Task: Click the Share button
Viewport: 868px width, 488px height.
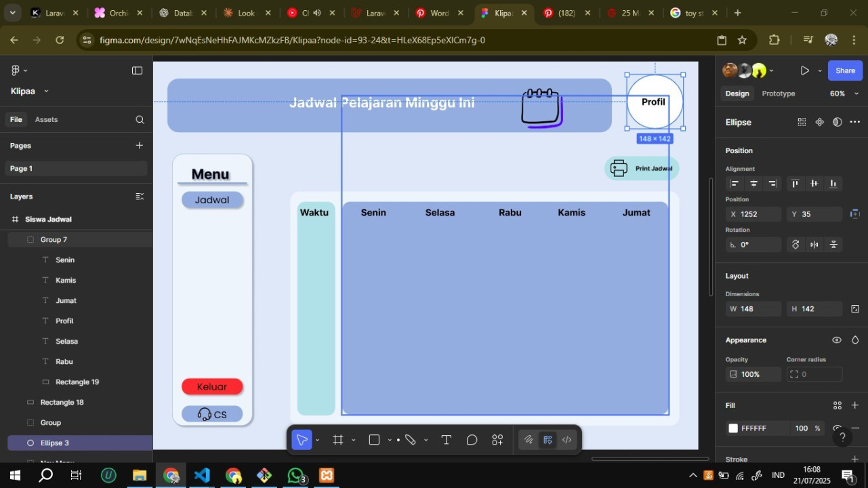Action: click(x=845, y=70)
